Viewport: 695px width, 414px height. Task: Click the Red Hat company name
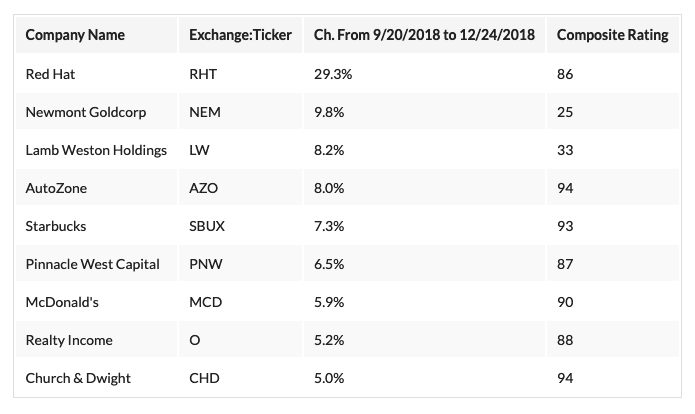coord(50,74)
